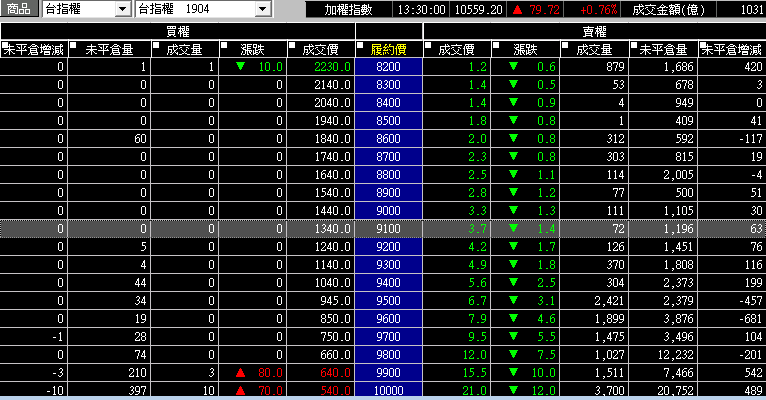Click the down triangle in 9600 put 漲跌
Image resolution: width=766 pixels, height=400 pixels.
coord(513,318)
